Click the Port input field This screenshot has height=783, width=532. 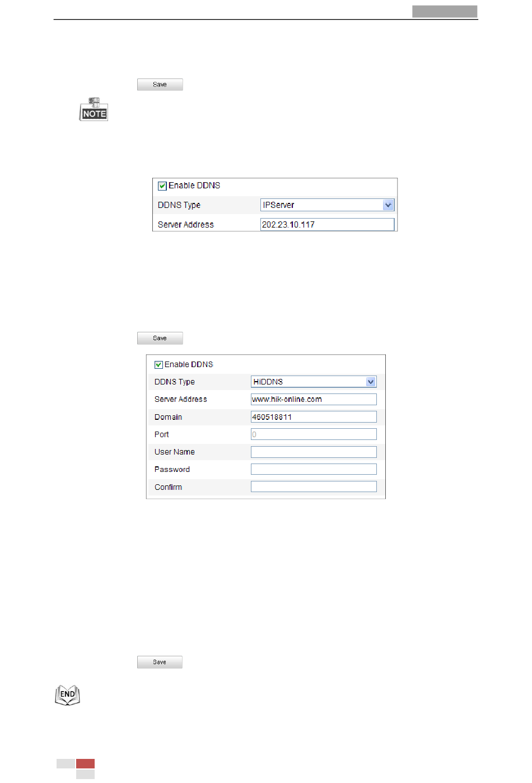[314, 434]
